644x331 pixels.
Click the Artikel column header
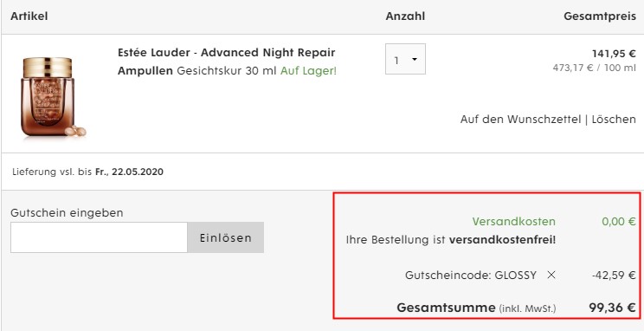pos(29,16)
